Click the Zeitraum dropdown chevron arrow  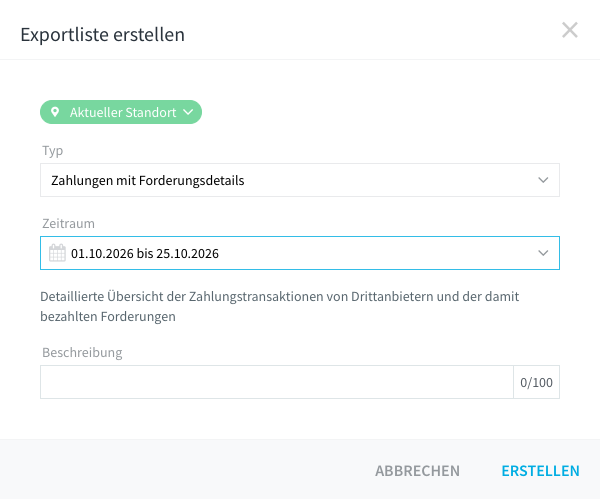543,253
